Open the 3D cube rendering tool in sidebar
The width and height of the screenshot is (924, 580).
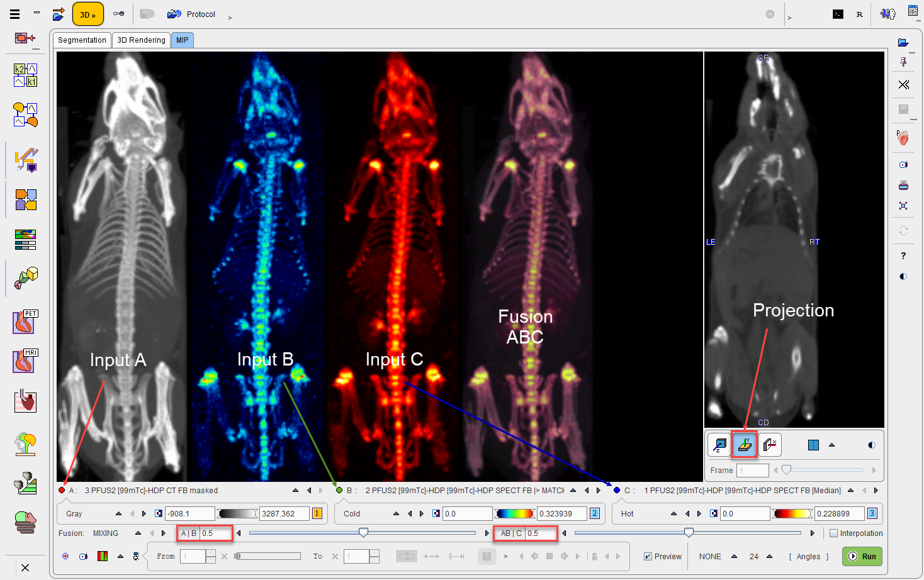[26, 278]
